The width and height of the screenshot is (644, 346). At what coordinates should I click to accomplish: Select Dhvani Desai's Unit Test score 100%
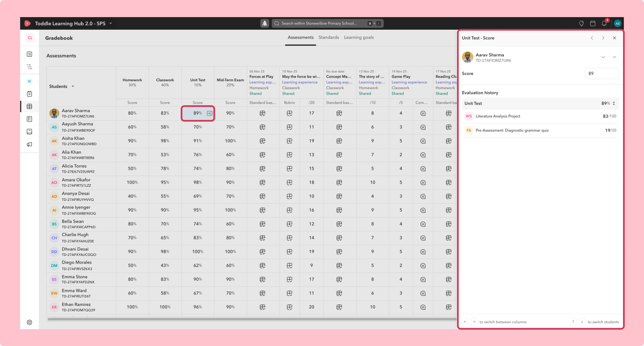pyautogui.click(x=198, y=252)
